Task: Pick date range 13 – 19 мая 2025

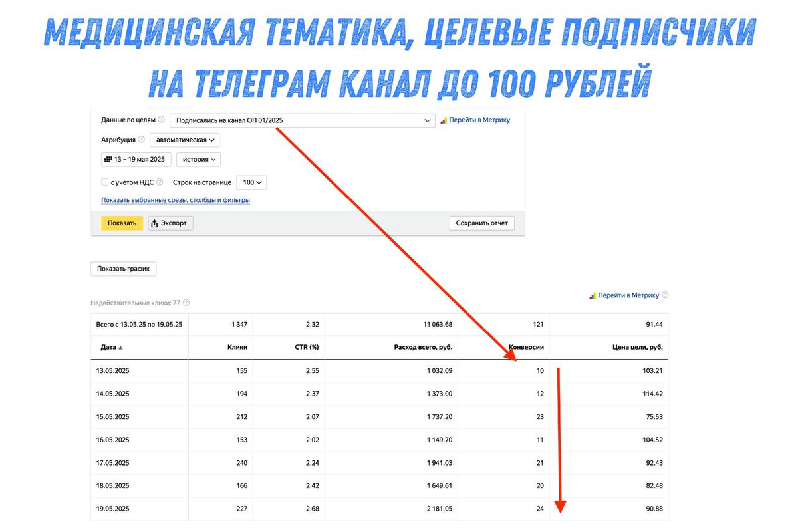Action: click(x=136, y=160)
